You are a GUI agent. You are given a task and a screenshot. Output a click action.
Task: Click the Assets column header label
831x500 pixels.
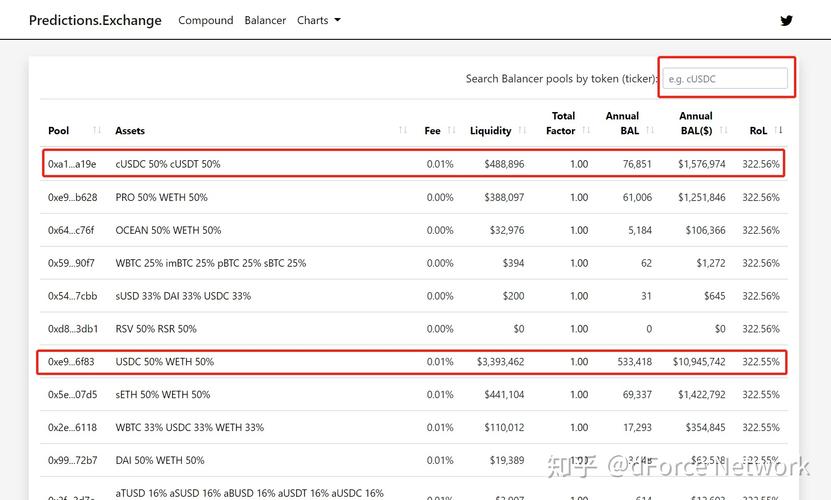coord(130,130)
